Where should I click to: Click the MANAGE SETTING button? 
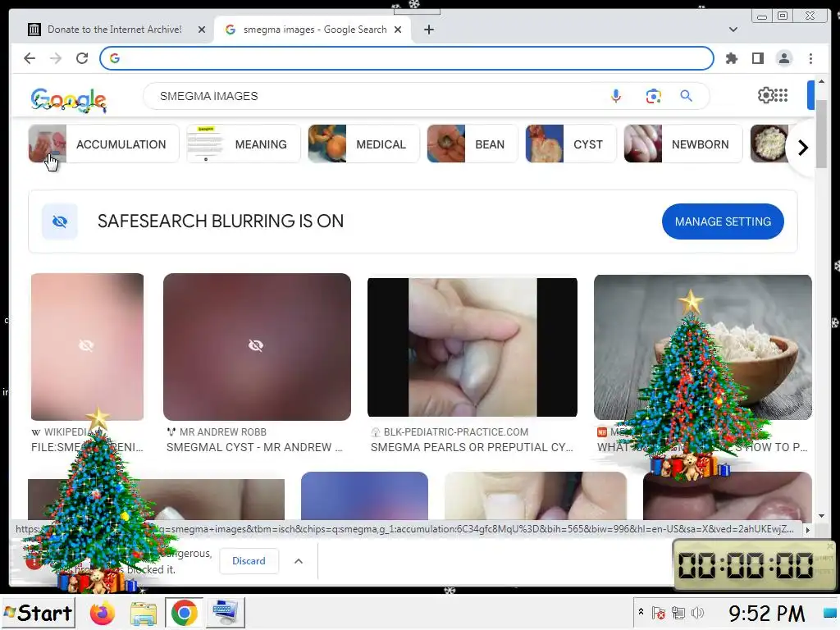coord(723,221)
